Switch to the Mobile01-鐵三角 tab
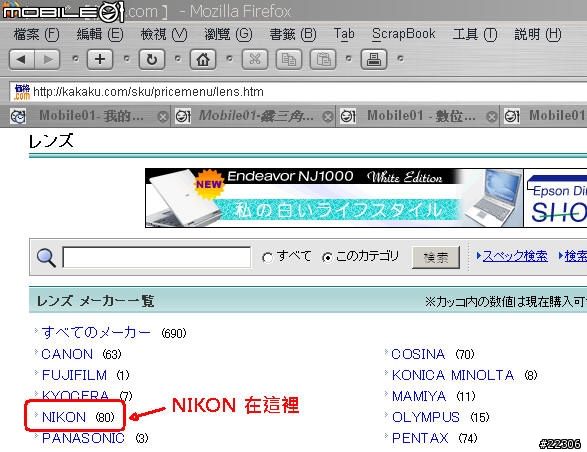Image resolution: width=587 pixels, height=452 pixels. click(x=254, y=116)
